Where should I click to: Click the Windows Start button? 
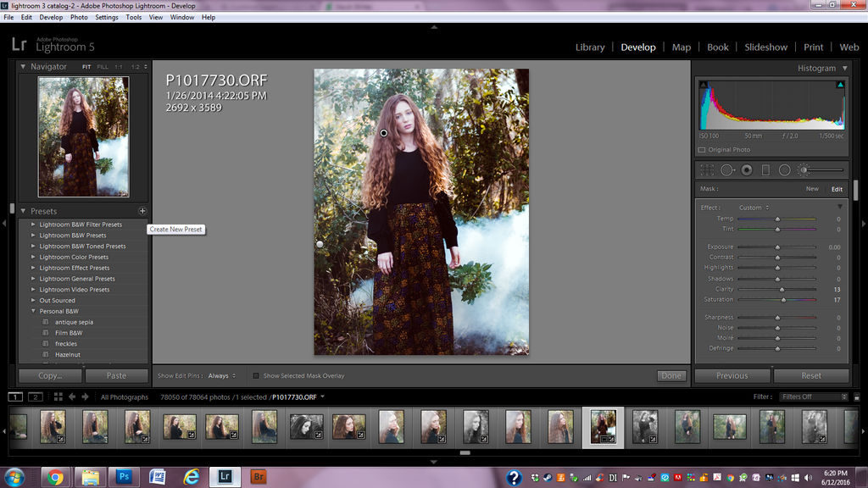pos(14,477)
